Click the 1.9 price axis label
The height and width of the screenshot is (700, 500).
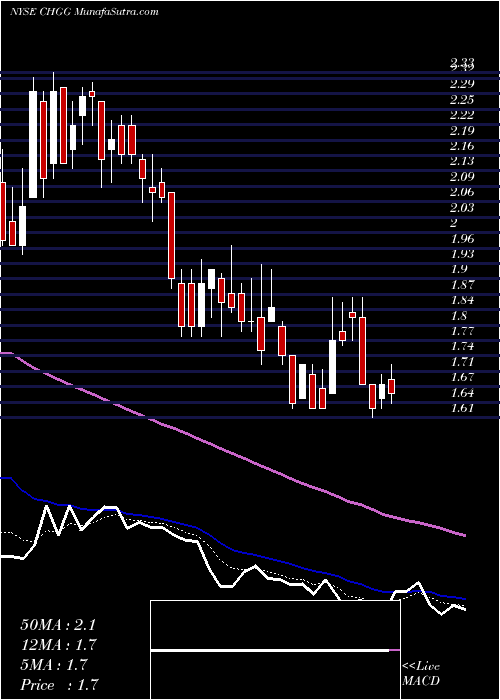coord(459,269)
